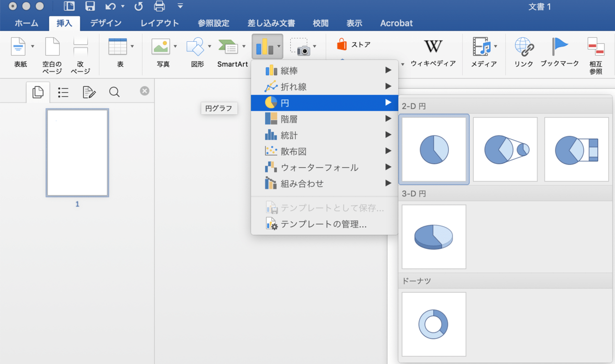Select page 1 thumbnail
Screen dimensions: 615x364
(77, 153)
